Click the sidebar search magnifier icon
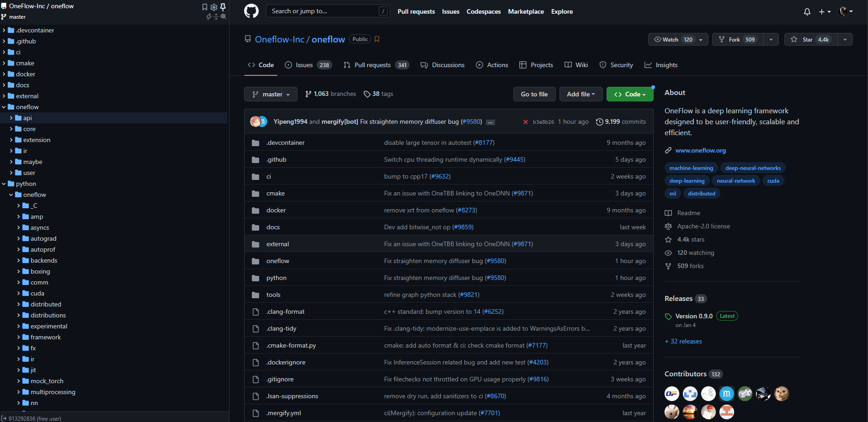This screenshot has height=422, width=868. point(224,16)
